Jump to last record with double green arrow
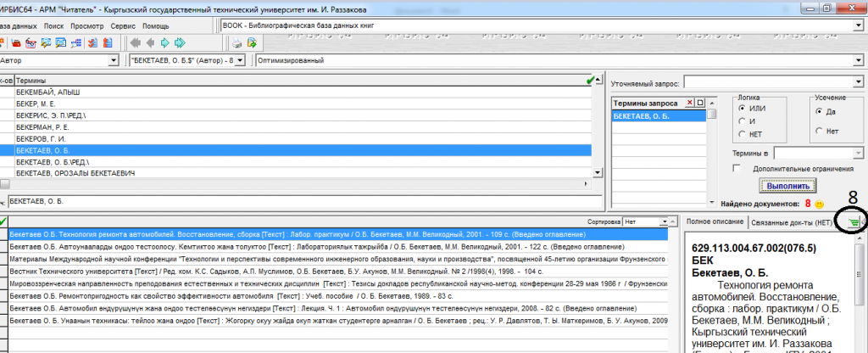The height and width of the screenshot is (353, 868). tap(181, 42)
